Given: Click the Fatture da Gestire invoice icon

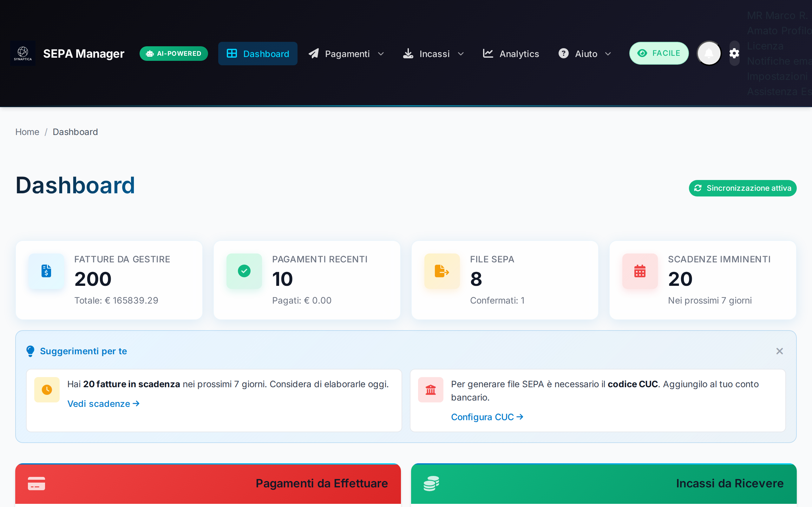Looking at the screenshot, I should [x=46, y=271].
